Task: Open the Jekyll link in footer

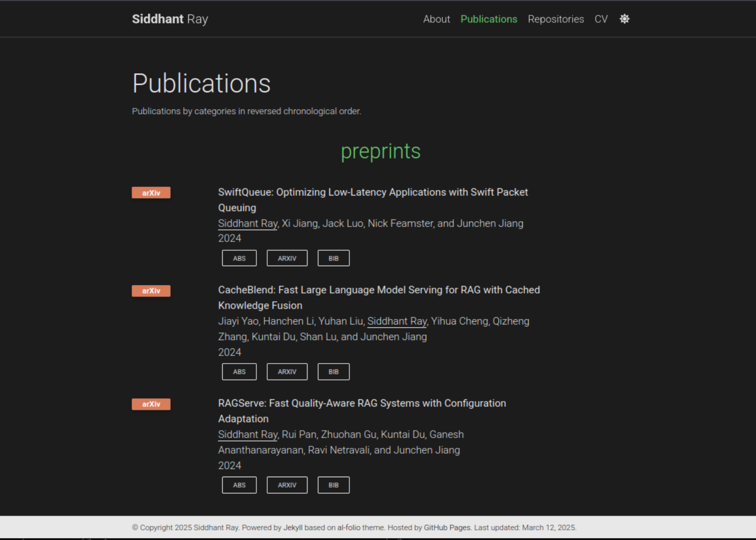Action: click(x=292, y=528)
